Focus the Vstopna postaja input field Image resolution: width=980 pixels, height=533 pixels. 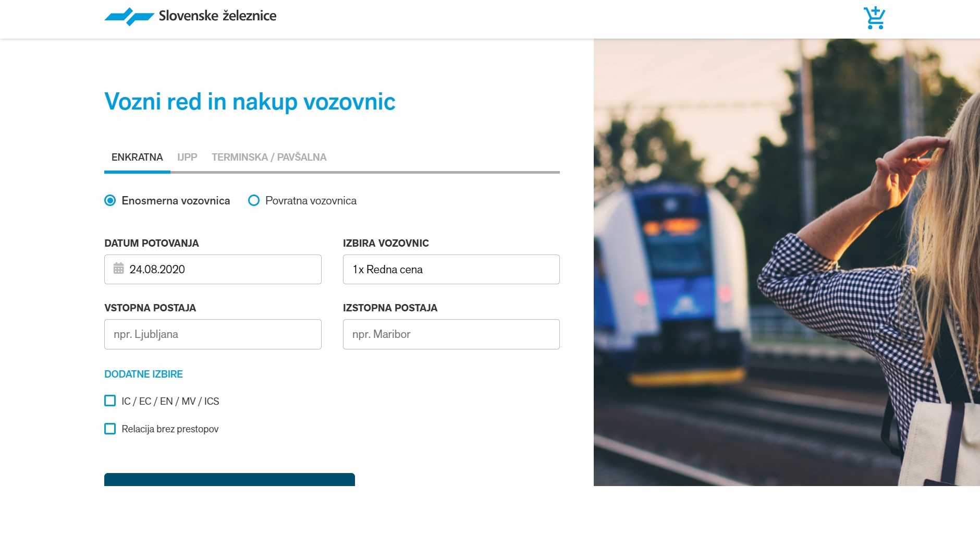point(213,334)
